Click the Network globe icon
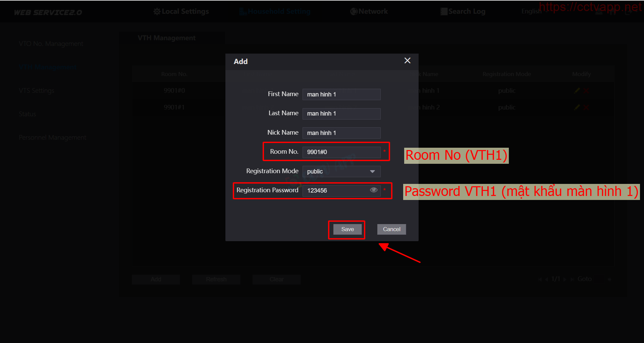 coord(354,12)
